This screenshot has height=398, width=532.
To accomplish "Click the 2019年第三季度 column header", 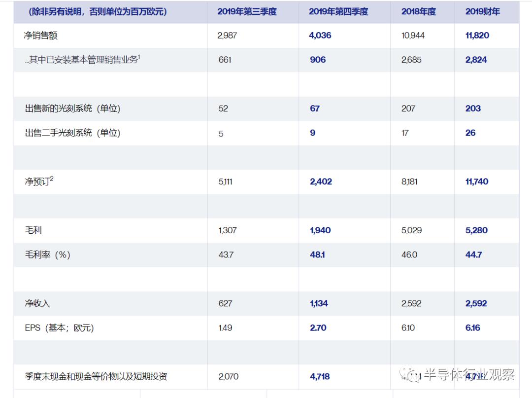I will tap(247, 11).
